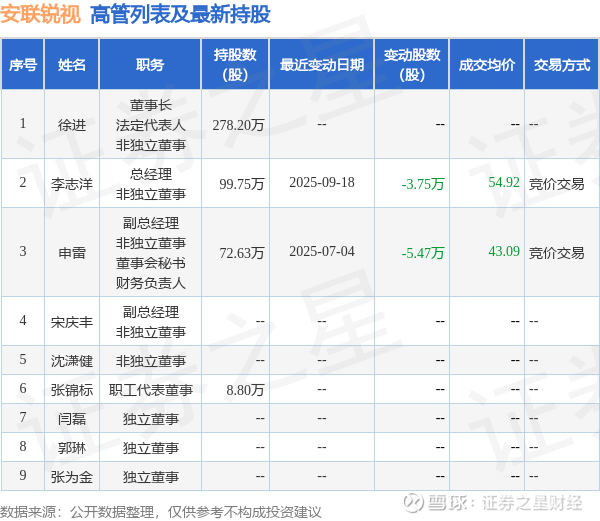Click the -3.75万 change value
This screenshot has width=600, height=521.
tap(423, 184)
